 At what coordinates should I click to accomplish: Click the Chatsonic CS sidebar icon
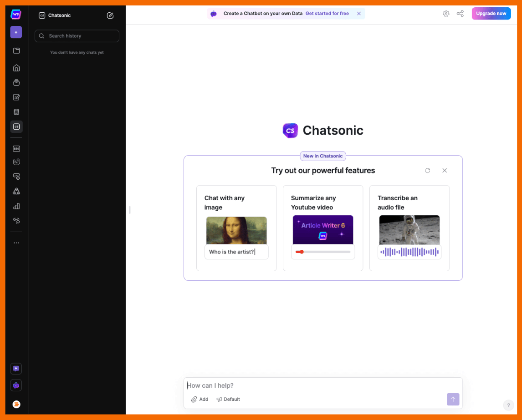click(x=16, y=127)
